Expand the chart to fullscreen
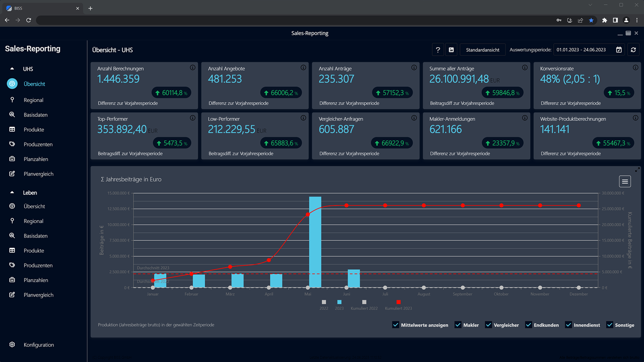Viewport: 644px width, 362px height. point(637,170)
